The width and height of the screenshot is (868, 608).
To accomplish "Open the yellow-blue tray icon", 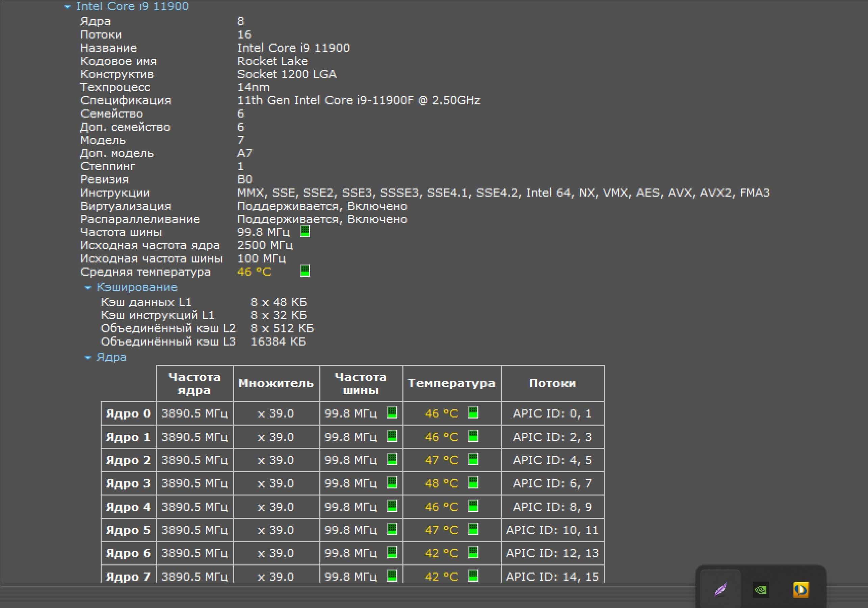I will click(801, 590).
